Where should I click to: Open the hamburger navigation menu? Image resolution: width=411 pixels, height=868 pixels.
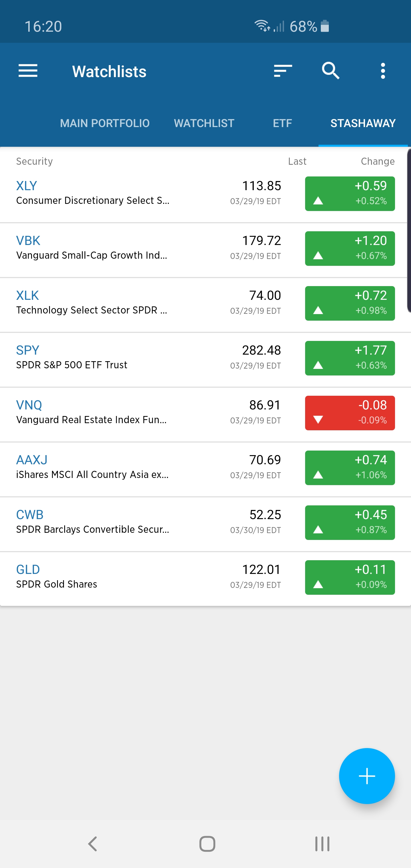[28, 71]
